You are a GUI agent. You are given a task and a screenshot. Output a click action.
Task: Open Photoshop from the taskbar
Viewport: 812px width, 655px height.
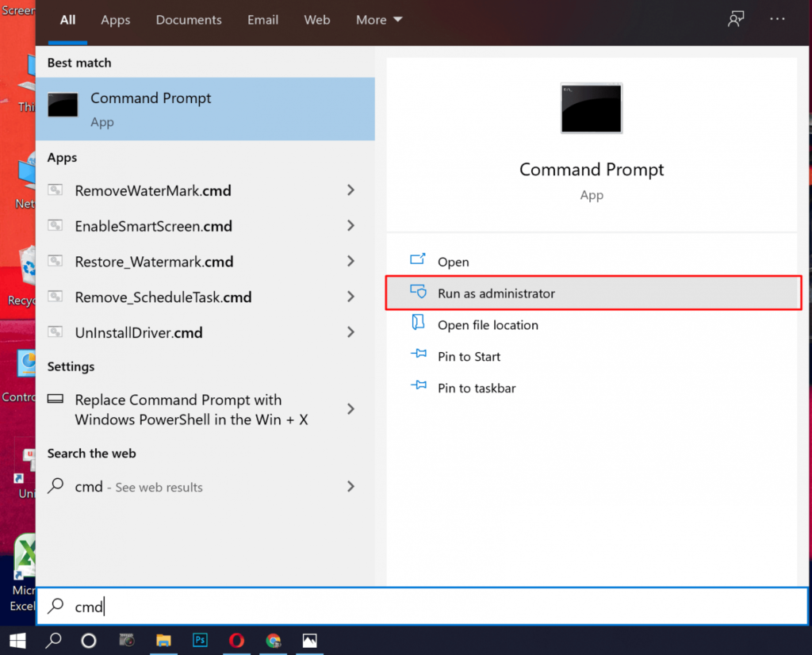click(x=200, y=641)
